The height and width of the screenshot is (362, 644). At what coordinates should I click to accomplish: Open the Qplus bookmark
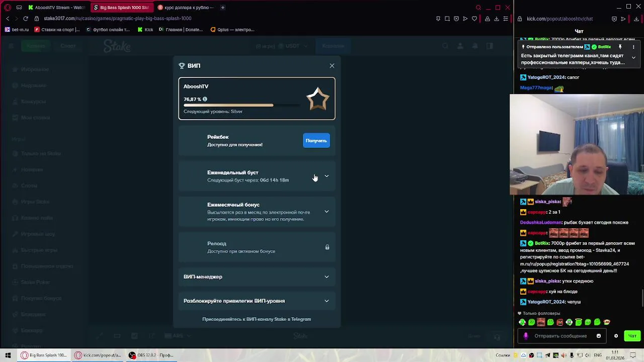coord(232,30)
